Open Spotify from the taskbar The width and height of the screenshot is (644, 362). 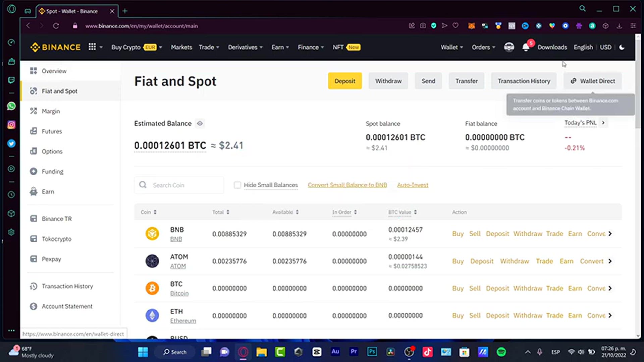tap(501, 352)
